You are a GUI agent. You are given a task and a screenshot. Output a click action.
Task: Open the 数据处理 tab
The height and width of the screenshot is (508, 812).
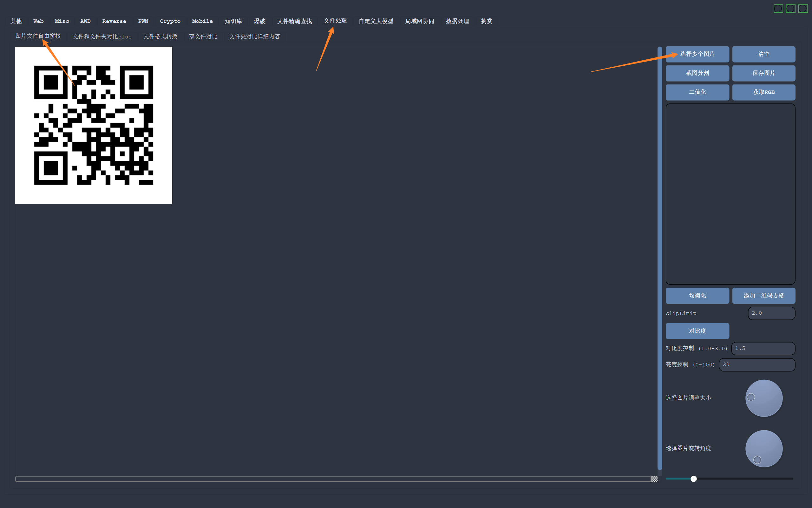tap(457, 21)
